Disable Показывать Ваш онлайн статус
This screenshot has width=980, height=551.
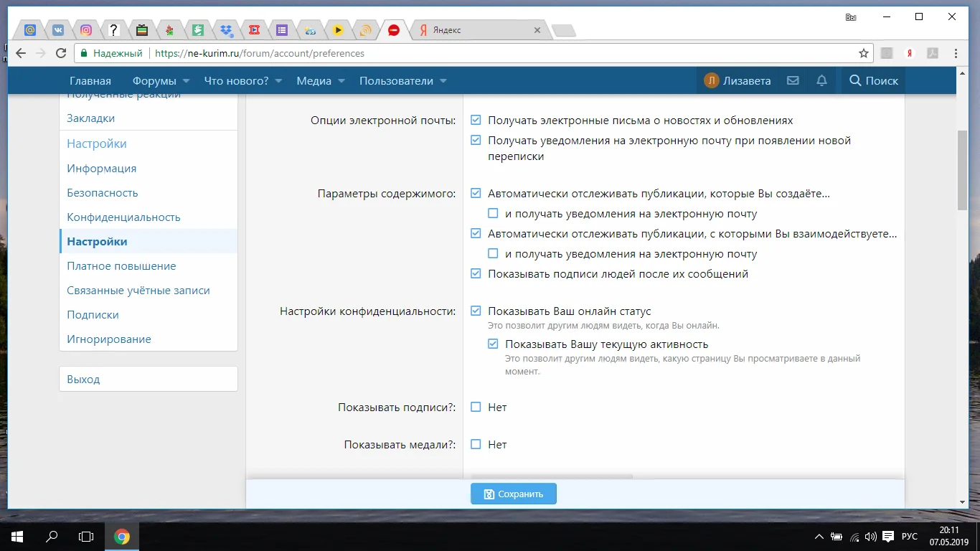[x=475, y=311]
